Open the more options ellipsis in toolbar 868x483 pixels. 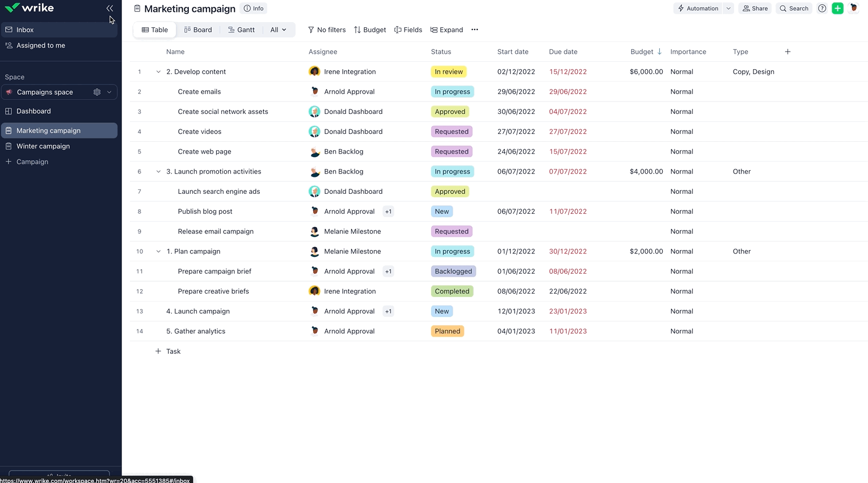pyautogui.click(x=474, y=29)
